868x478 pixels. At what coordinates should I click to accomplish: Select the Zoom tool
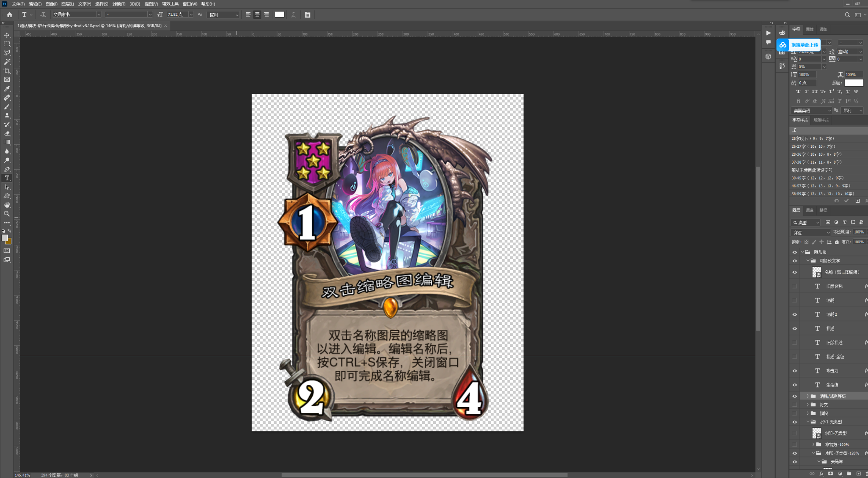coord(7,214)
